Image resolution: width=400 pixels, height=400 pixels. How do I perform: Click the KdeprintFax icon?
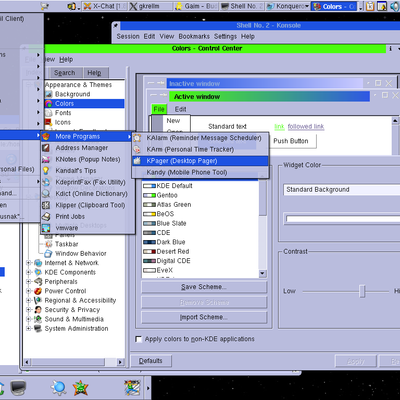point(46,182)
